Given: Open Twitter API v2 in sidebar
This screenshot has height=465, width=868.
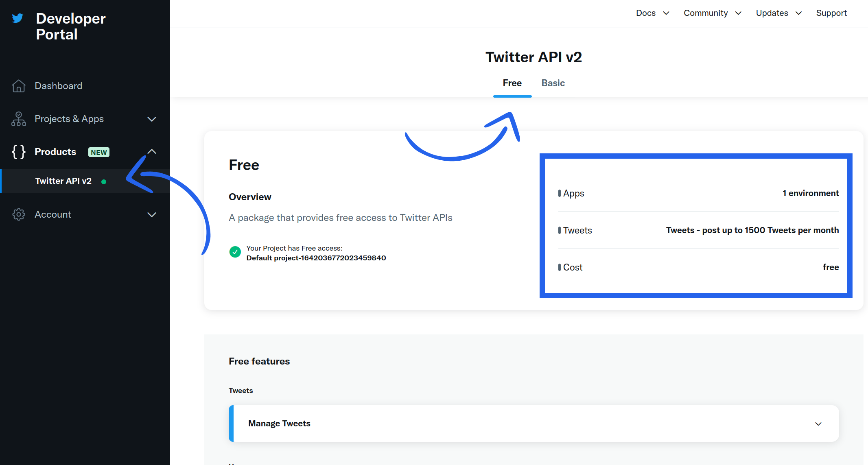Looking at the screenshot, I should 63,181.
